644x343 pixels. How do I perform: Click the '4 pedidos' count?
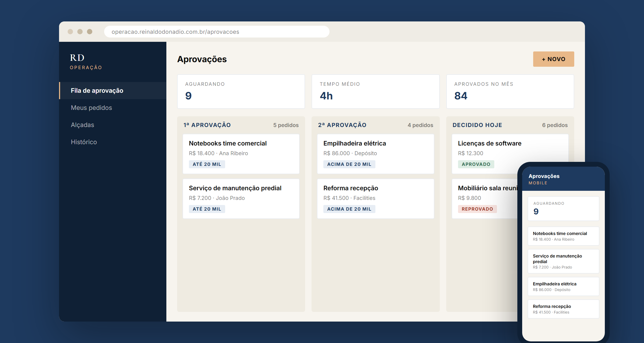[x=420, y=125]
